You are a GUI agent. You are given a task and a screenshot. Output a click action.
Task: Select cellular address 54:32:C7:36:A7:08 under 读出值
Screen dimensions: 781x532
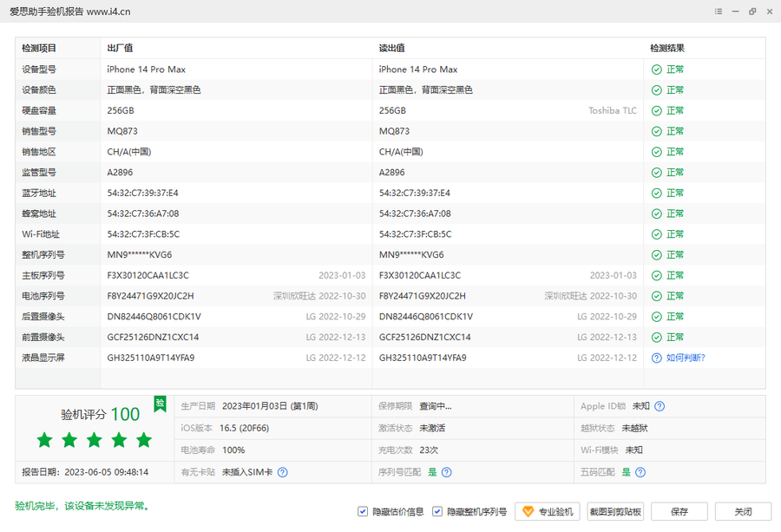pos(415,213)
